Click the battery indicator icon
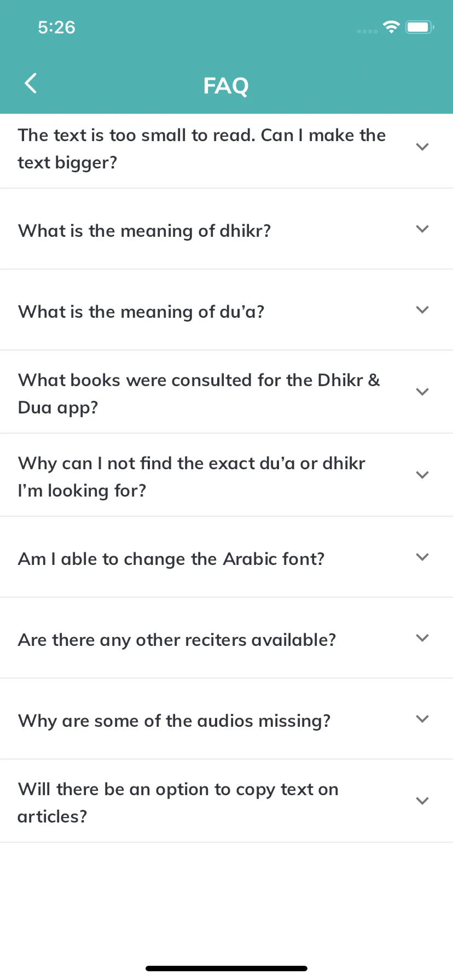Image resolution: width=453 pixels, height=980 pixels. [x=420, y=27]
